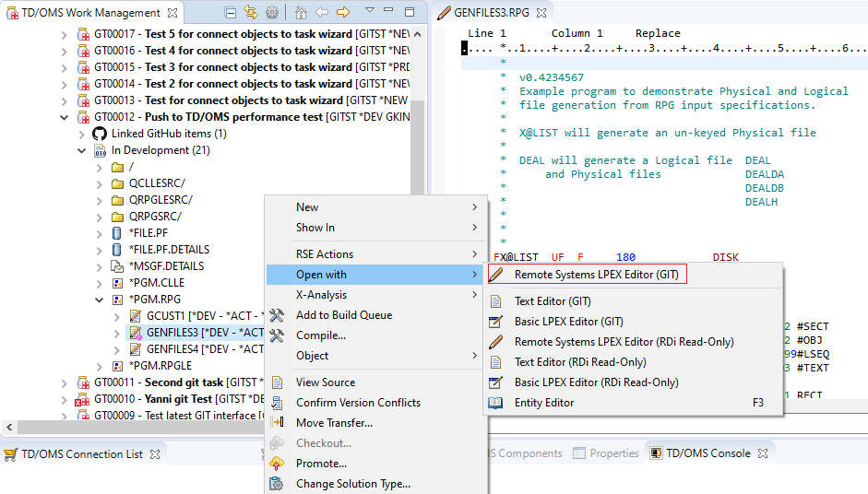Image resolution: width=868 pixels, height=494 pixels.
Task: Switch to the TD/OMS Console tab
Action: click(x=708, y=453)
